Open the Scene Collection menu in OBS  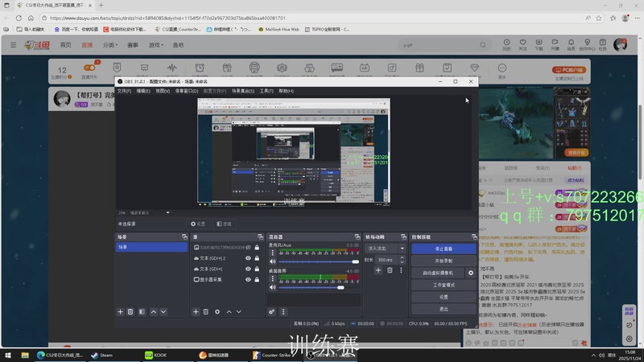click(243, 91)
